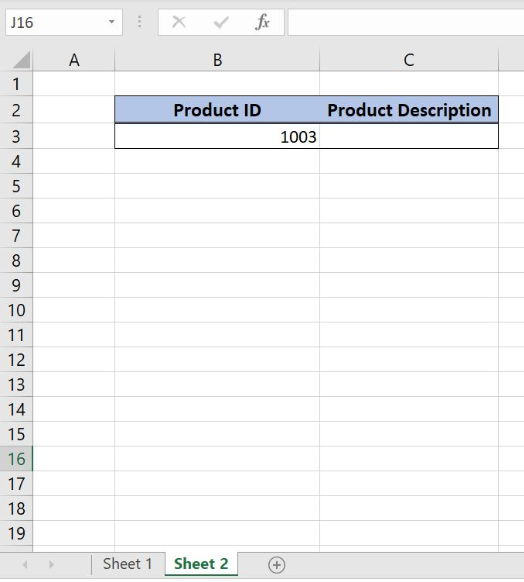Click the cell containing 1003
The width and height of the screenshot is (524, 582).
[217, 137]
